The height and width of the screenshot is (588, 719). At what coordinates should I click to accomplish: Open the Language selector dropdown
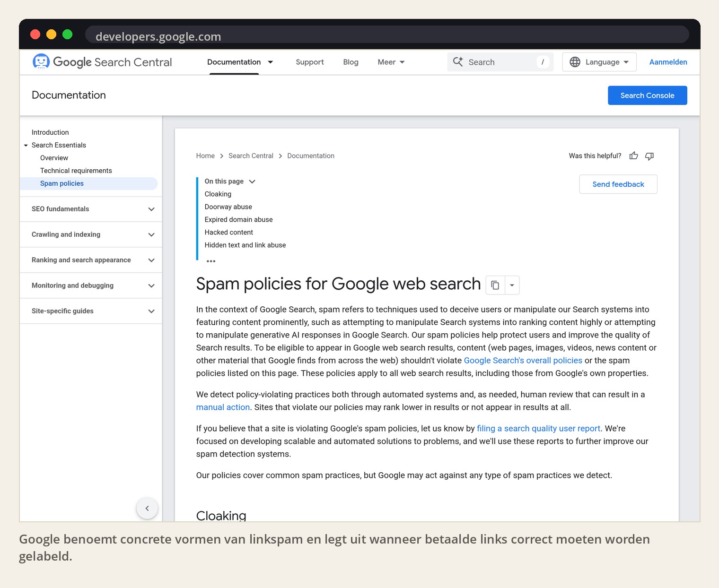pos(599,62)
